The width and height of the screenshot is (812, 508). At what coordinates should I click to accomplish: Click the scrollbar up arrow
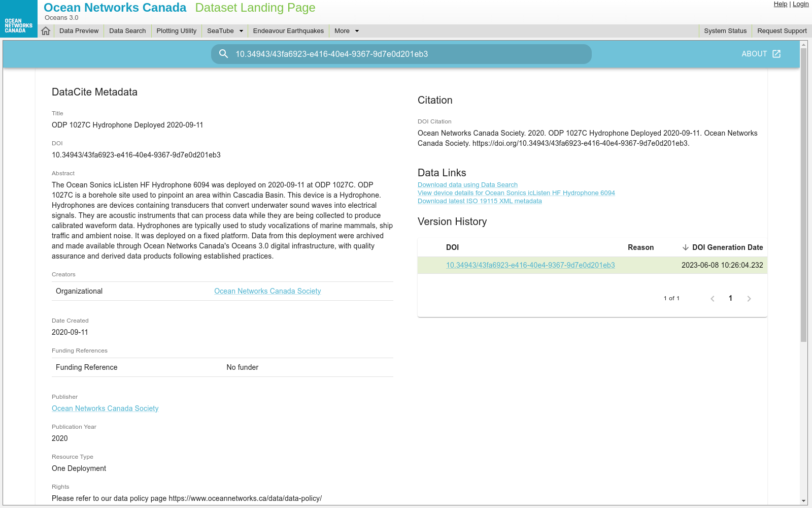pos(803,45)
